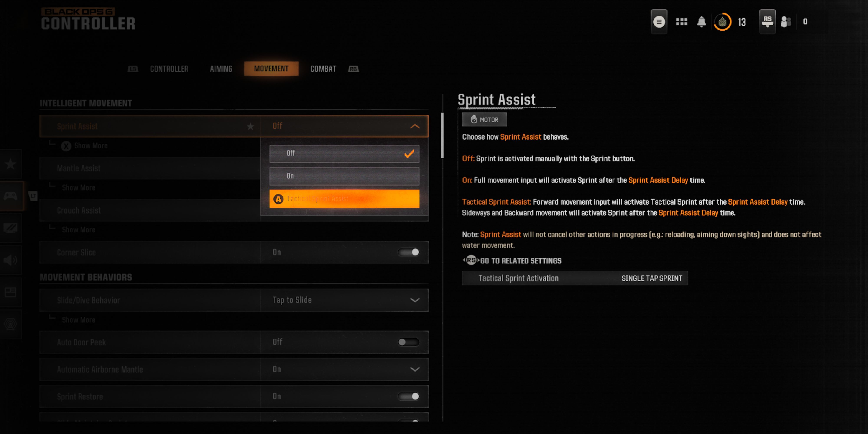Expand Show More under Slide/Dive Behavior
This screenshot has height=434, width=868.
click(x=79, y=320)
